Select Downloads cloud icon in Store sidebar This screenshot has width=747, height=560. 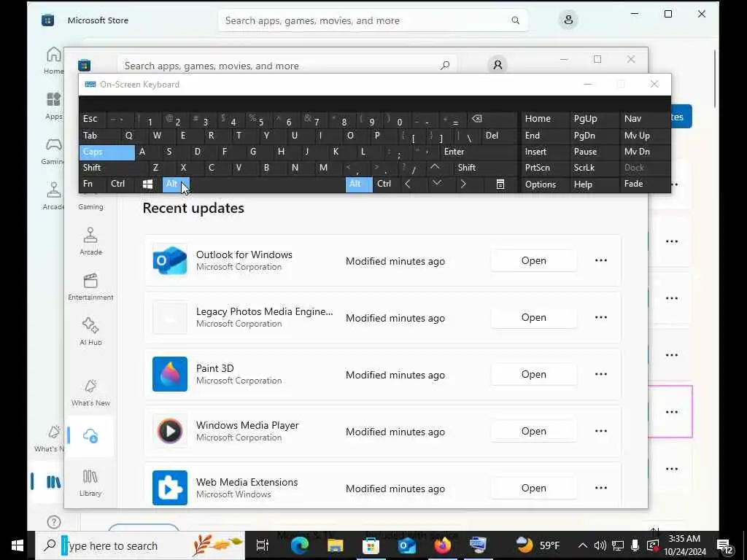(90, 436)
